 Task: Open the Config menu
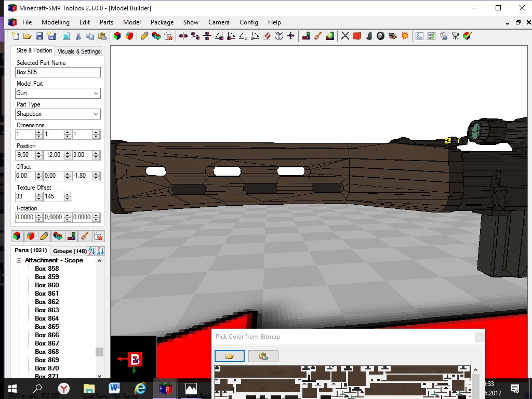(x=249, y=22)
